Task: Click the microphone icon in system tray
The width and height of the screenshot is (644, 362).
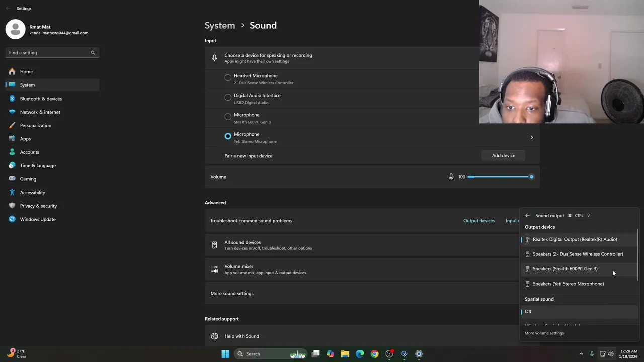Action: tap(592, 354)
